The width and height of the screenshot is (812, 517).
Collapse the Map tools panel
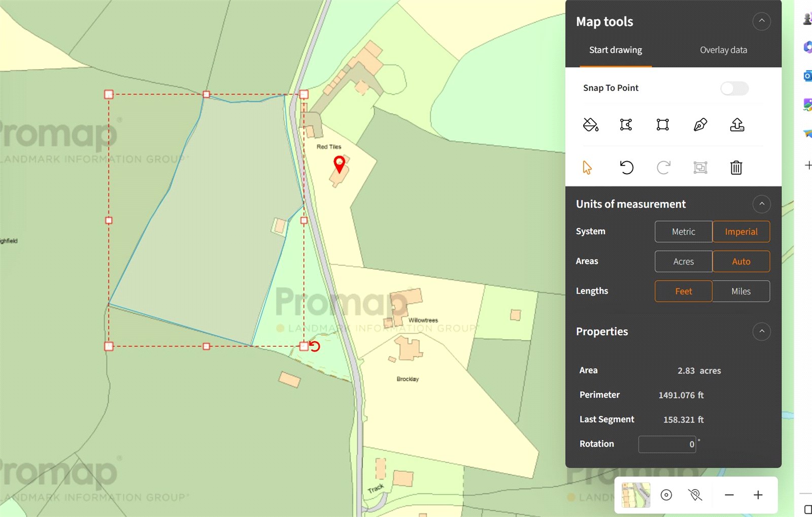(x=761, y=21)
